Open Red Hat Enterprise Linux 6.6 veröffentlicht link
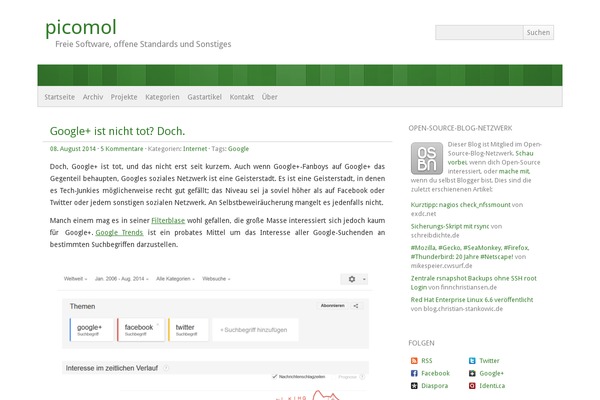 (472, 300)
